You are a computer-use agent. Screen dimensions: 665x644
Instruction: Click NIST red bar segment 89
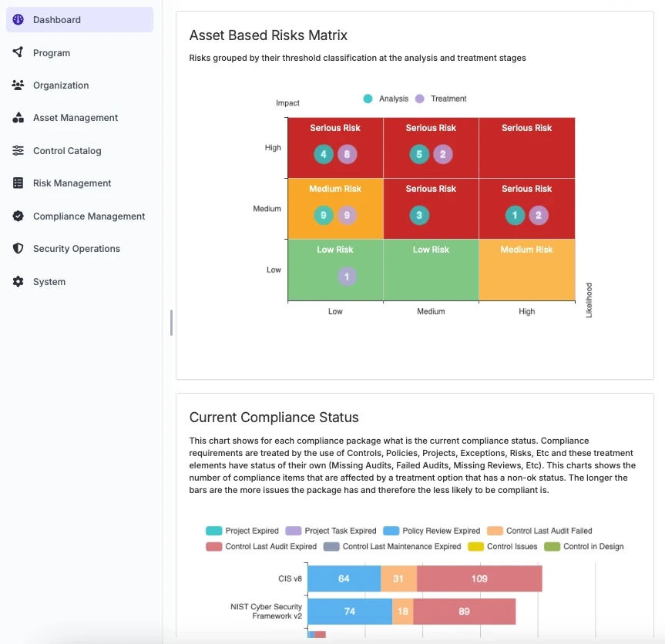coord(465,612)
